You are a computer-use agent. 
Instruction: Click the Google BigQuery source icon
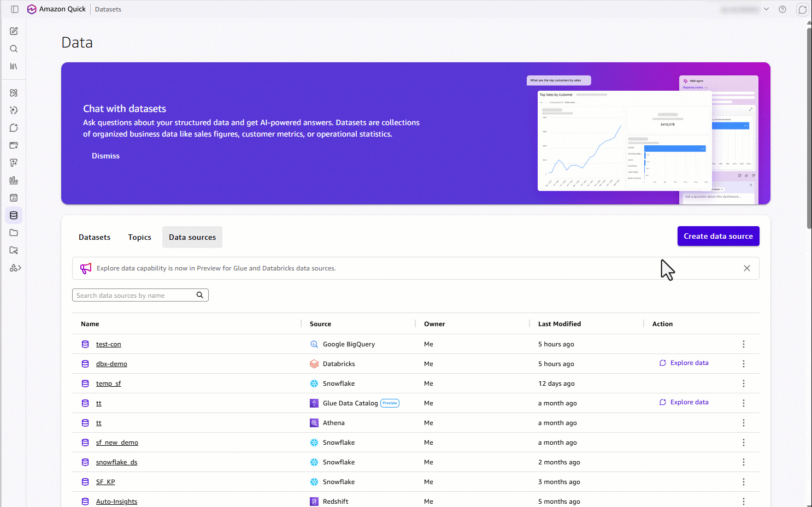tap(314, 344)
